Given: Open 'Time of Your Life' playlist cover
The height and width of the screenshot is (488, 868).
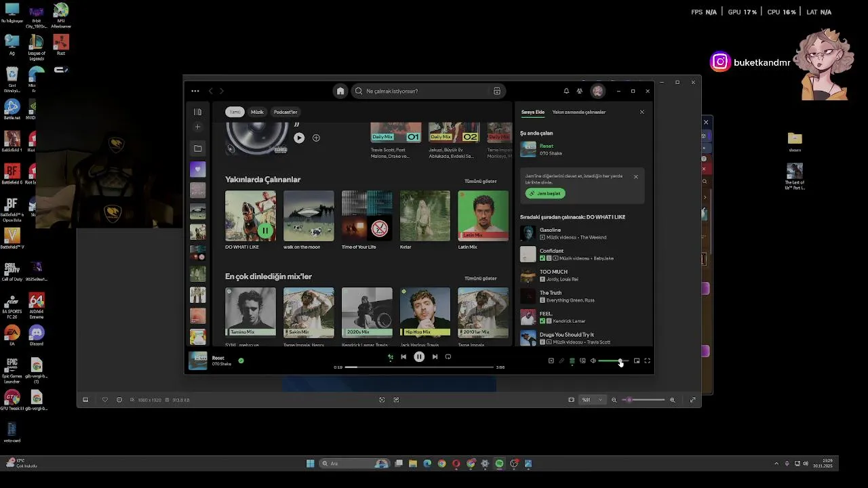Looking at the screenshot, I should [x=367, y=216].
